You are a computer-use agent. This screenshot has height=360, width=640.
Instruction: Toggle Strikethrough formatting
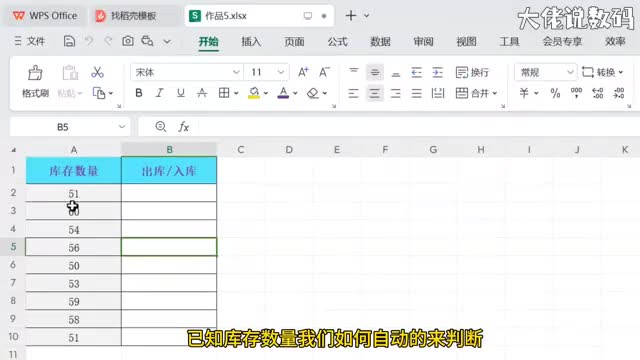click(202, 93)
